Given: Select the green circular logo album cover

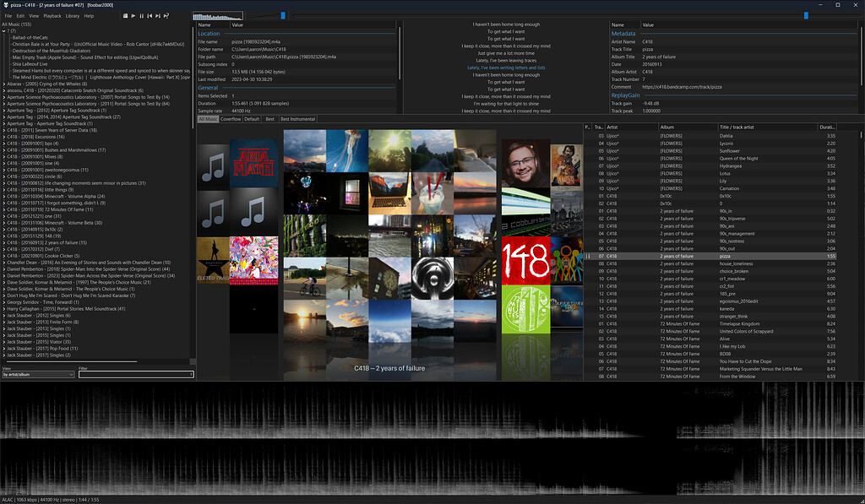Looking at the screenshot, I should pos(525,309).
